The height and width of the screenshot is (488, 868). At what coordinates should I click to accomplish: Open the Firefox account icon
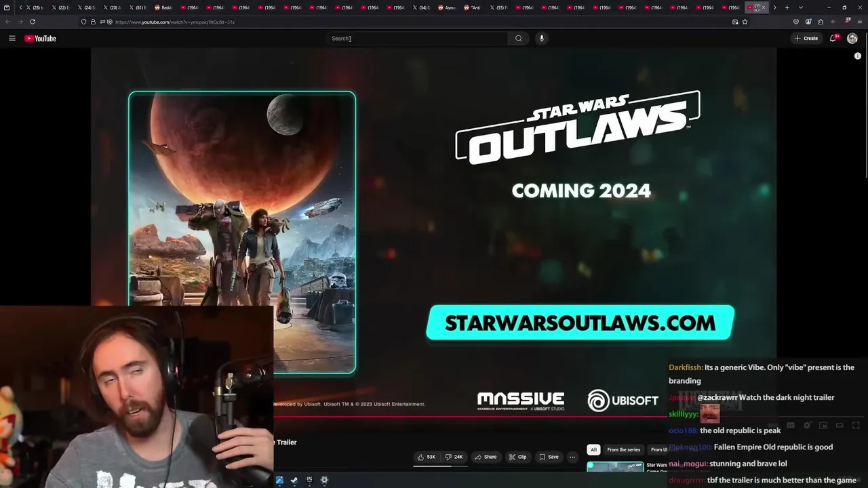tap(808, 22)
